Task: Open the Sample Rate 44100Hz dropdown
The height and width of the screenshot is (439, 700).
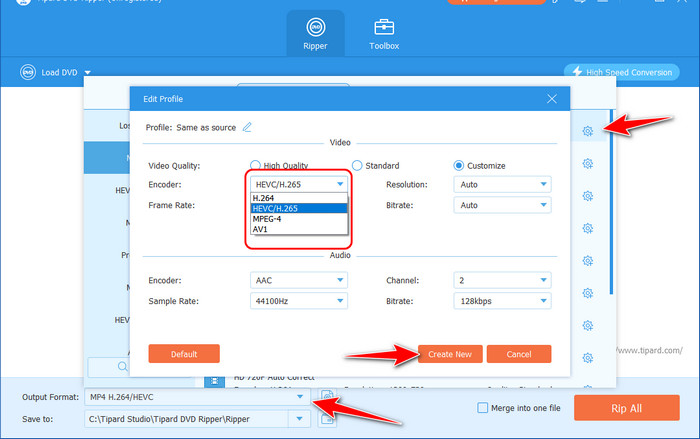Action: click(x=299, y=301)
